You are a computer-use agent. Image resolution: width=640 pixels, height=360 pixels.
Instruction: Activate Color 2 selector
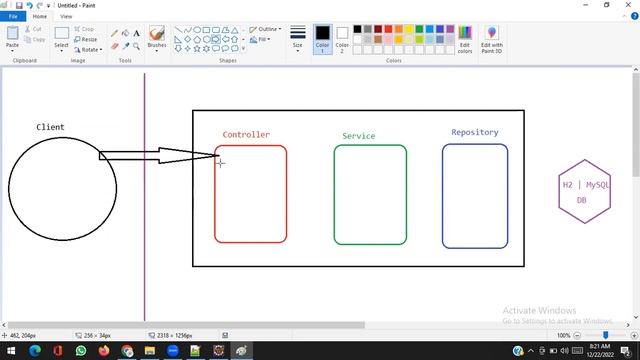tap(342, 40)
